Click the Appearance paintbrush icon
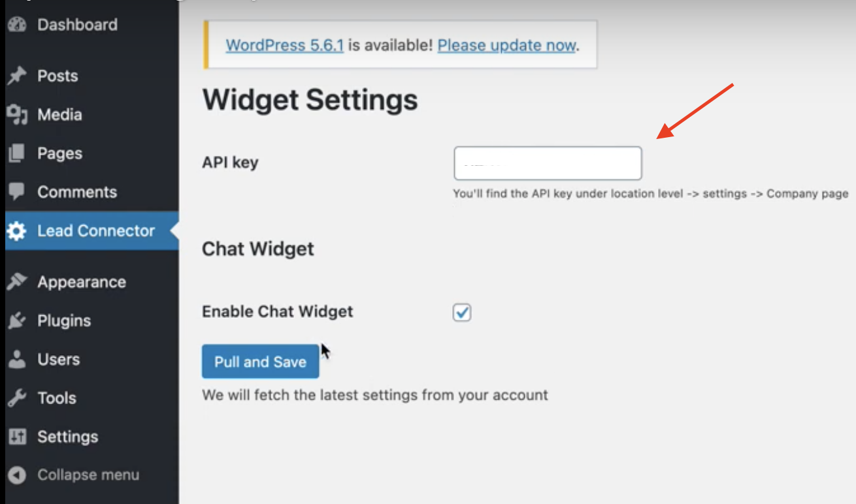 (17, 282)
